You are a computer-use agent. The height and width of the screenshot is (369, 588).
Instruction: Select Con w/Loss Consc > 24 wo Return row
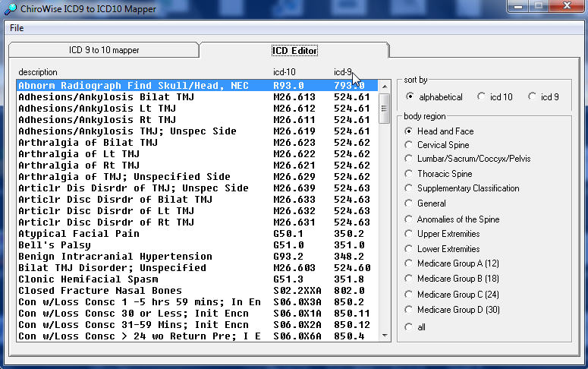[x=197, y=336]
